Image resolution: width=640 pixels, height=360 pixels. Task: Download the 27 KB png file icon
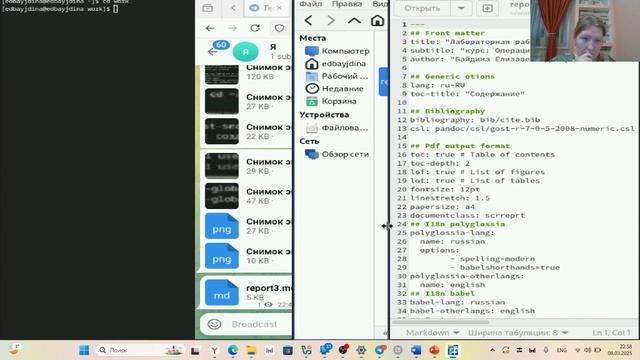pyautogui.click(x=222, y=226)
